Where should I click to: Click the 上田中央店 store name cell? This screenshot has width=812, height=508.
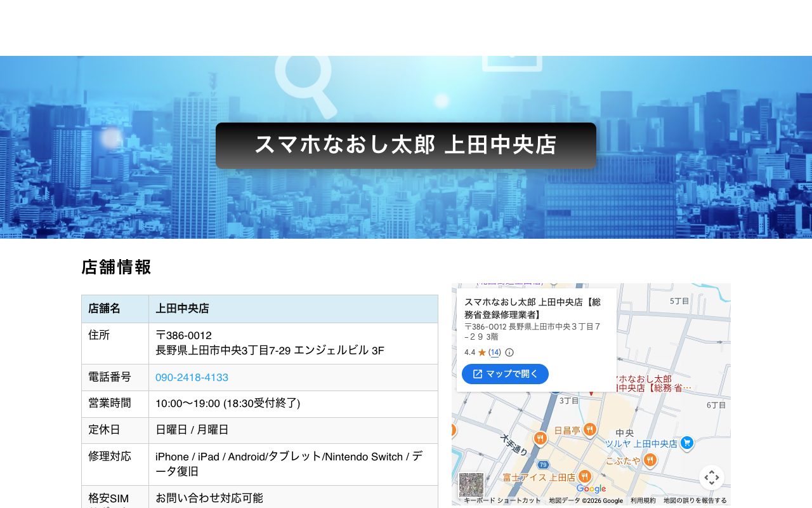(293, 309)
